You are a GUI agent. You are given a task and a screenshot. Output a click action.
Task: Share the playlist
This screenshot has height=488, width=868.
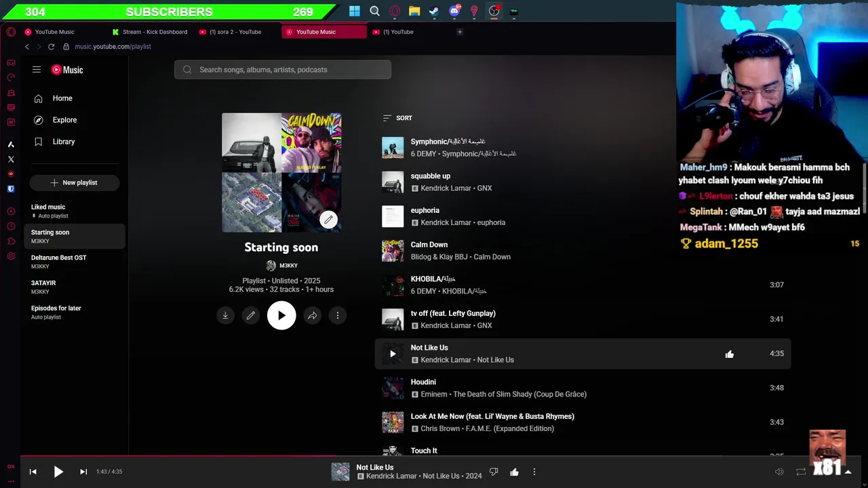pos(312,315)
